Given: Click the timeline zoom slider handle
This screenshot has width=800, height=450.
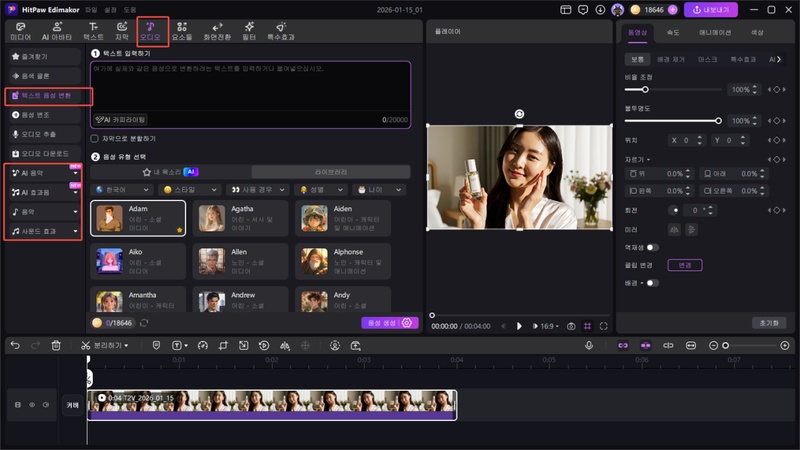Looking at the screenshot, I should click(x=726, y=346).
